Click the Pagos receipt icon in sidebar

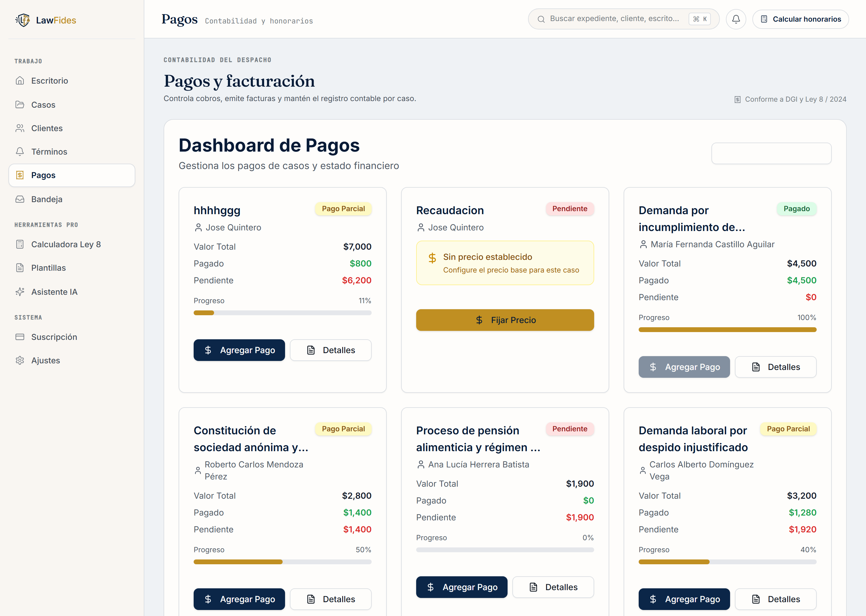(20, 175)
